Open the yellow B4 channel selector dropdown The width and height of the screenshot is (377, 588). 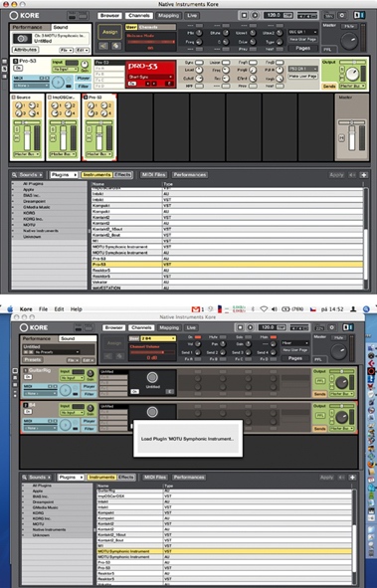coord(158,338)
